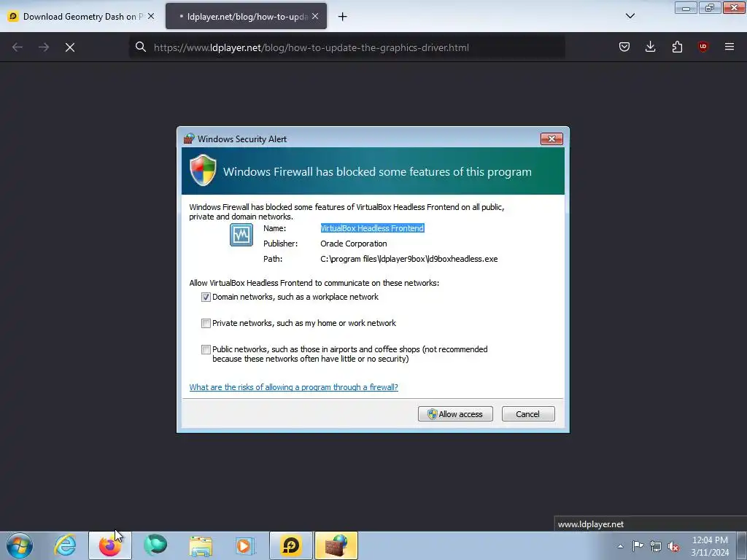Show hidden system tray icons
The width and height of the screenshot is (747, 560).
pos(620,546)
